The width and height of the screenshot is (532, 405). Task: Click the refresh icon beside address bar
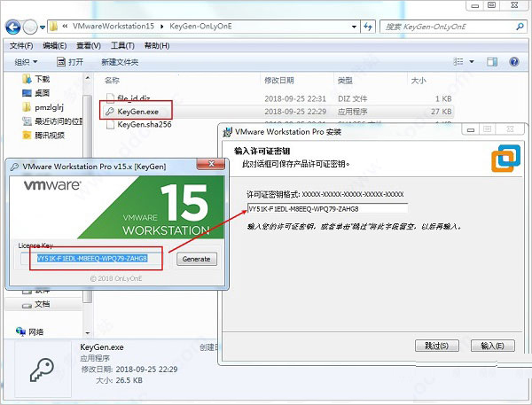pyautogui.click(x=368, y=27)
